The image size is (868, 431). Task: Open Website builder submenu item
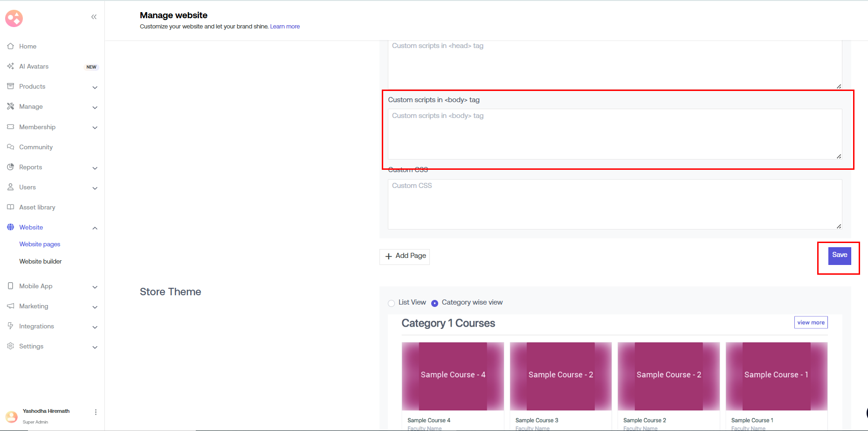(x=41, y=261)
